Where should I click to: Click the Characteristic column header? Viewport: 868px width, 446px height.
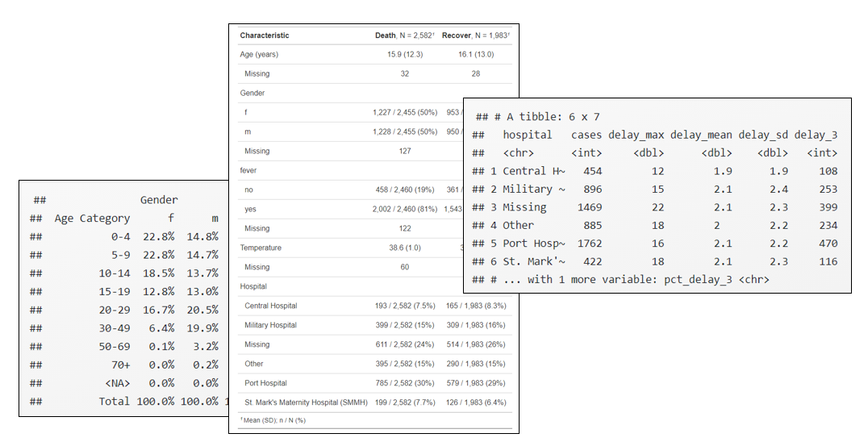264,35
